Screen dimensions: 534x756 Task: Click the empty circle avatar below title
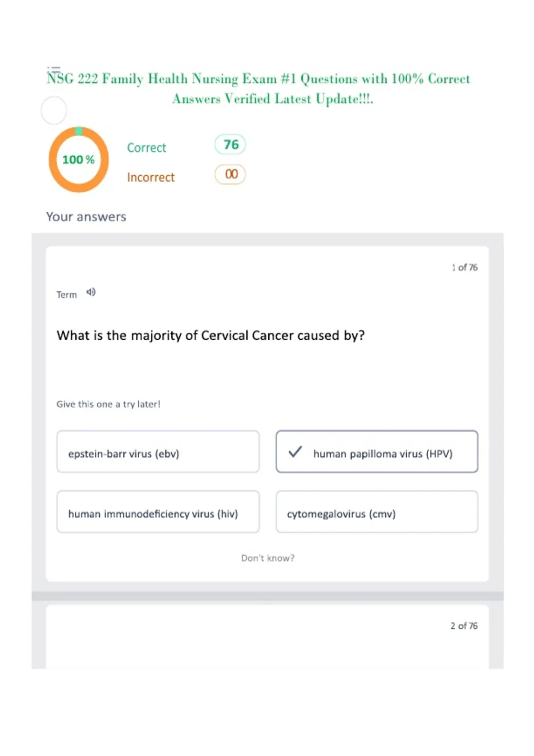(x=54, y=110)
